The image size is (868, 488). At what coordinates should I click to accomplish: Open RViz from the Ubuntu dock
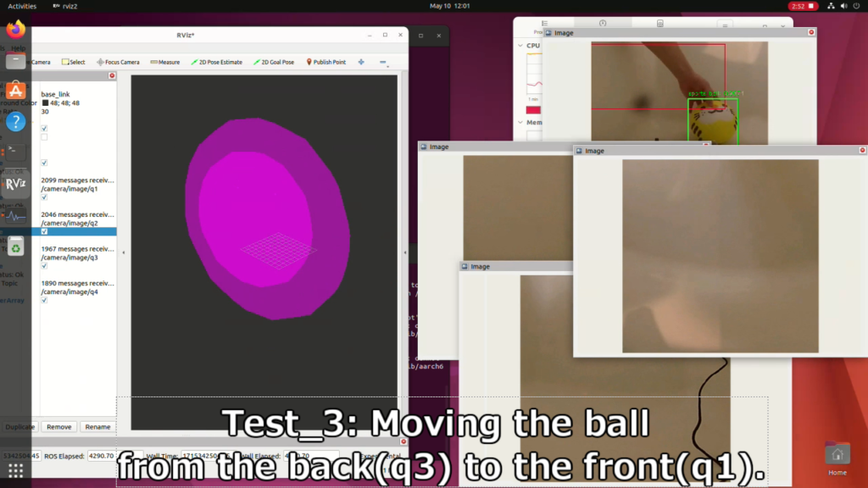(15, 183)
